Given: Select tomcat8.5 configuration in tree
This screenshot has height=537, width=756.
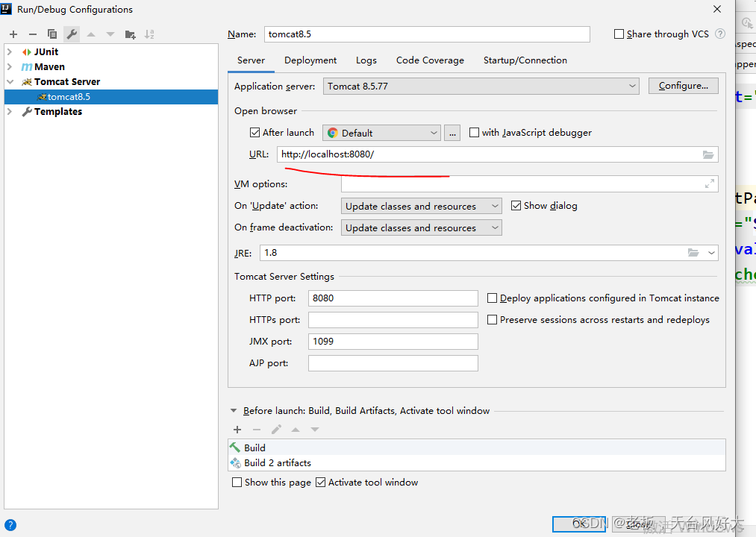Looking at the screenshot, I should point(111,97).
